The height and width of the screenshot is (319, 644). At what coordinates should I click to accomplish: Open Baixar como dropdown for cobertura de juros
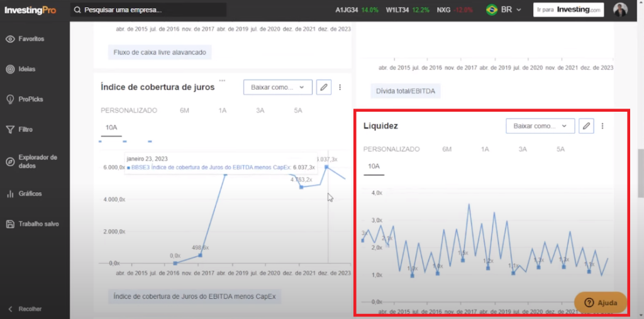point(277,87)
